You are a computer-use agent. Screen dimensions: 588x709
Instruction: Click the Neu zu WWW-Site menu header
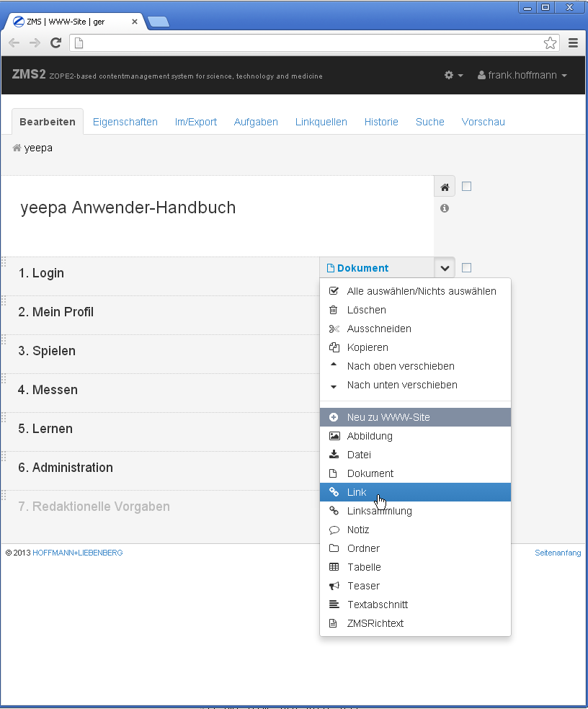415,417
